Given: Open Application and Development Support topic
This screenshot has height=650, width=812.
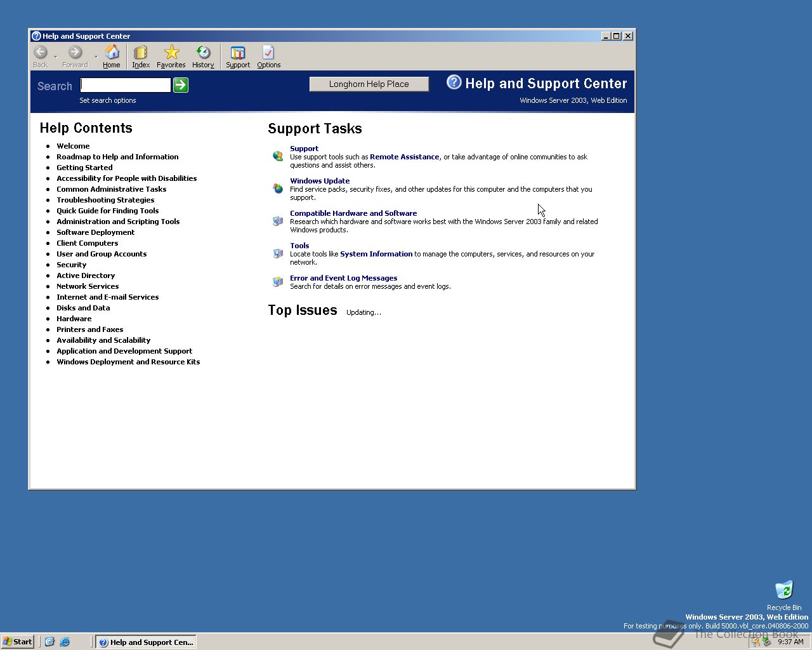Looking at the screenshot, I should coord(124,351).
